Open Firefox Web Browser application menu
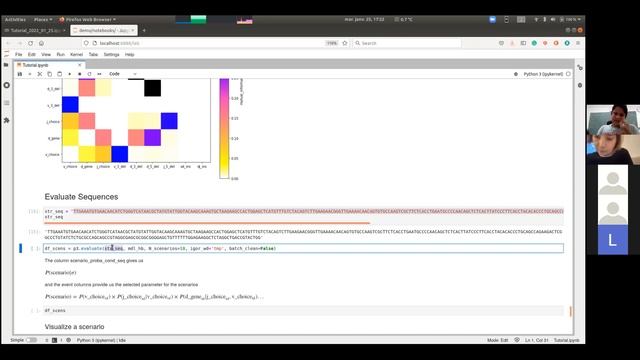Viewport: 640px width, 360px height. point(87,19)
